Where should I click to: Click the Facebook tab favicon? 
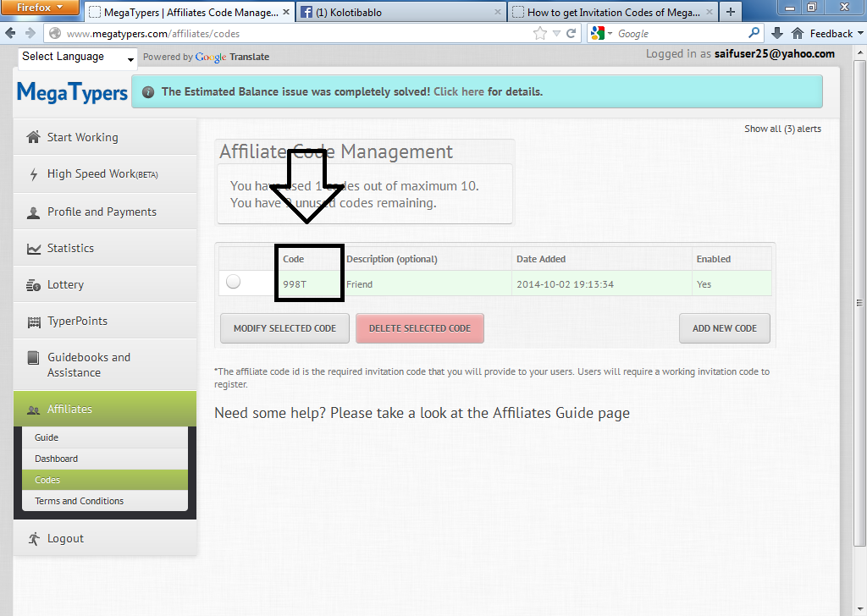pos(306,12)
